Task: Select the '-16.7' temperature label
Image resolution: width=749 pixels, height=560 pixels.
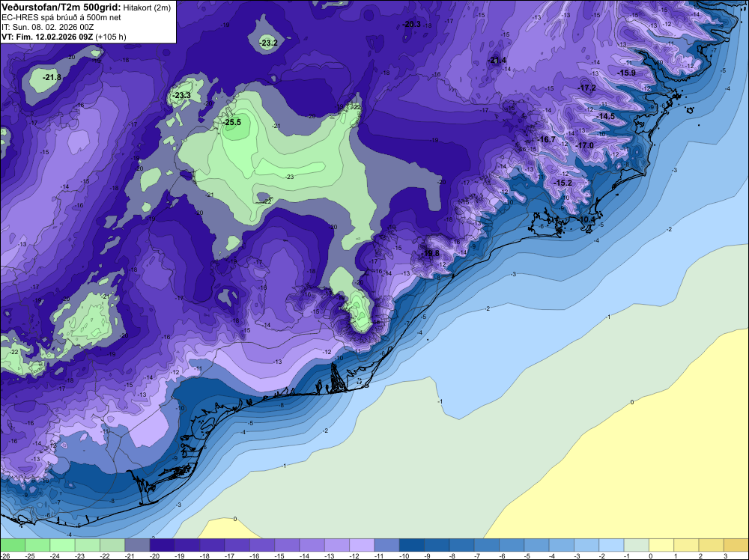Action: (547, 139)
